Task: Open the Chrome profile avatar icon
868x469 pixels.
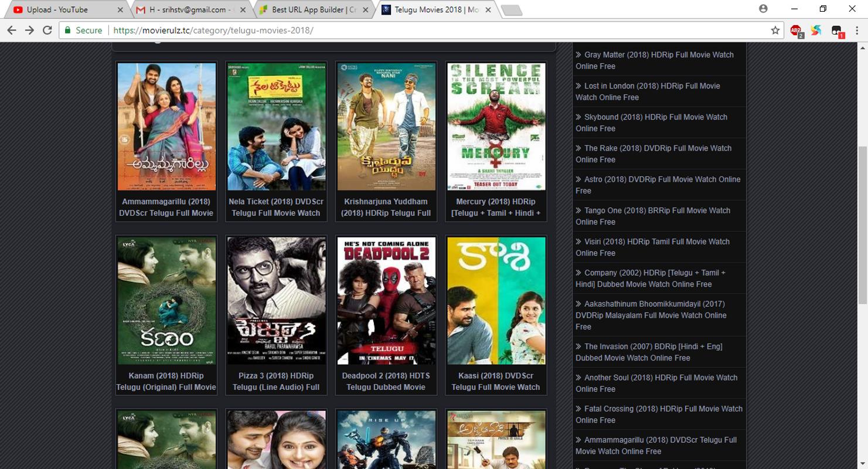Action: [763, 9]
